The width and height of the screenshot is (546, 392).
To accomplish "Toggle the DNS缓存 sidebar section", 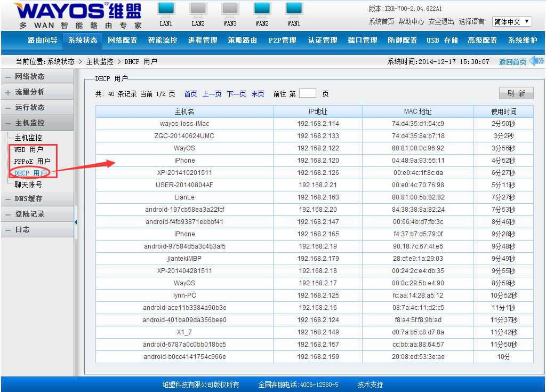I will pos(37,198).
